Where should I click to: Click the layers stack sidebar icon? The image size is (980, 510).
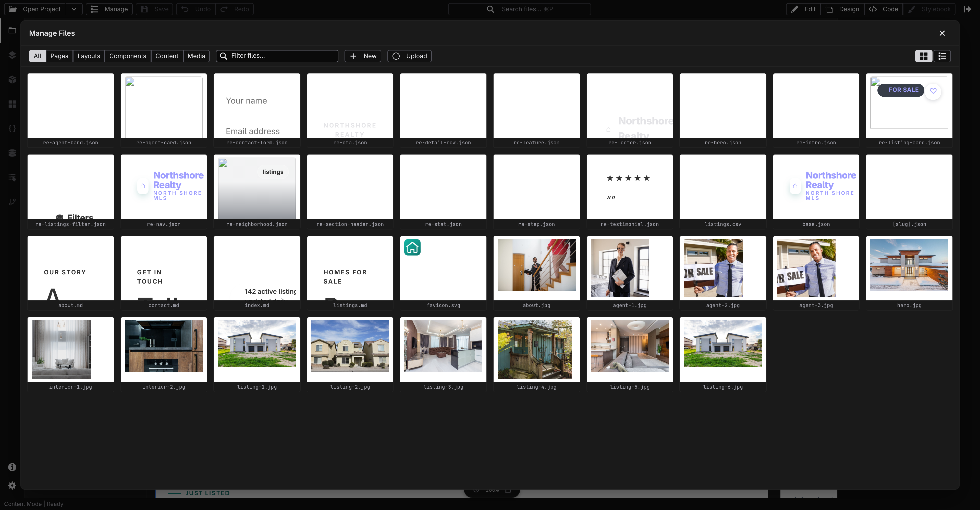click(12, 55)
